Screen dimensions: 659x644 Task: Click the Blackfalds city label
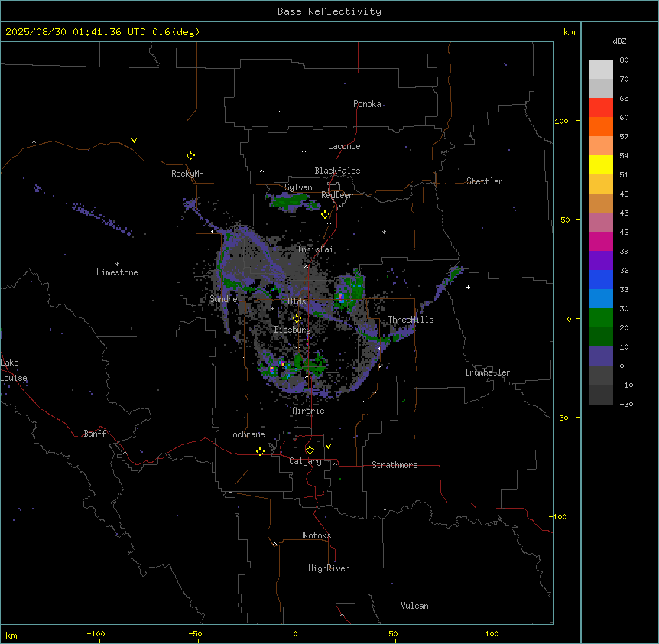click(x=337, y=171)
